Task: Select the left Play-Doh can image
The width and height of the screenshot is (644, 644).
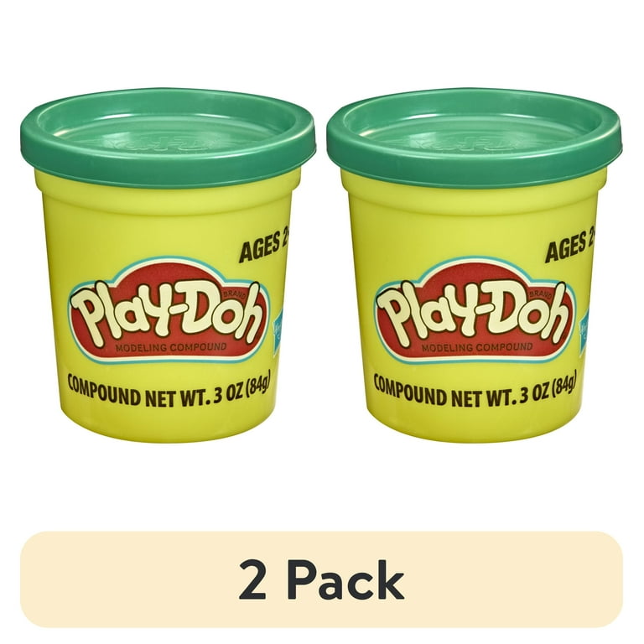Action: click(x=169, y=266)
